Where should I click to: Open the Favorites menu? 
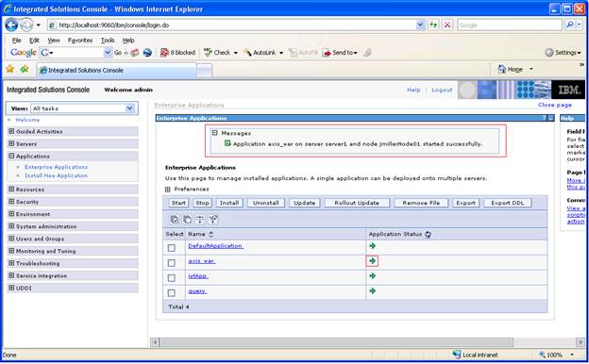80,41
